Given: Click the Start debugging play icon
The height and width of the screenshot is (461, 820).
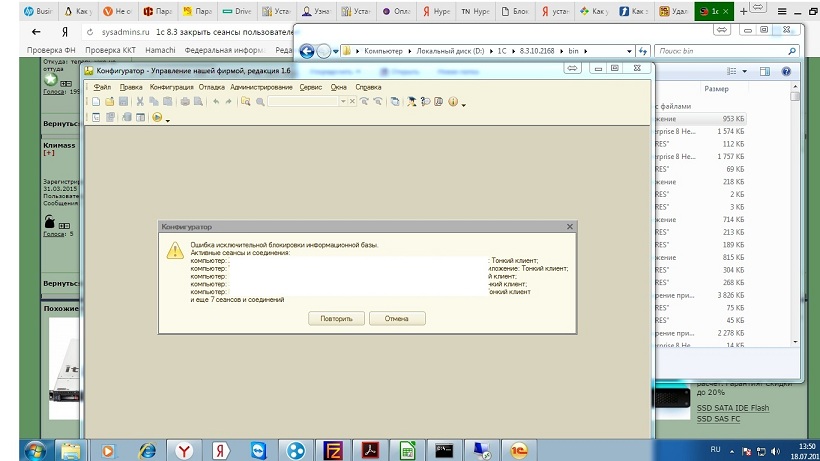Looking at the screenshot, I should (x=157, y=117).
